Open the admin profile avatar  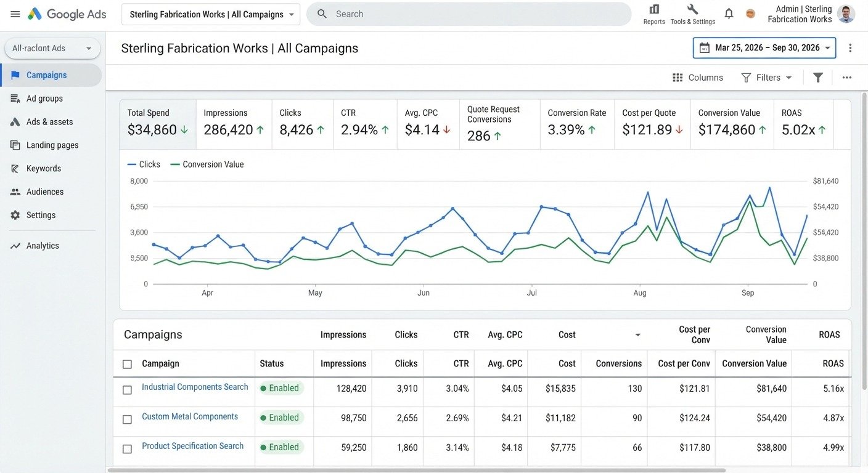click(846, 14)
